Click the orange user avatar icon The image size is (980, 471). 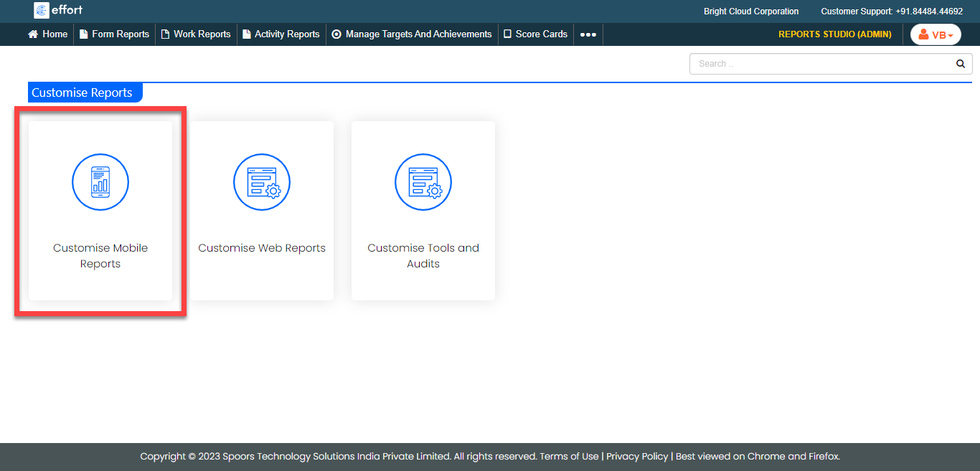[924, 34]
